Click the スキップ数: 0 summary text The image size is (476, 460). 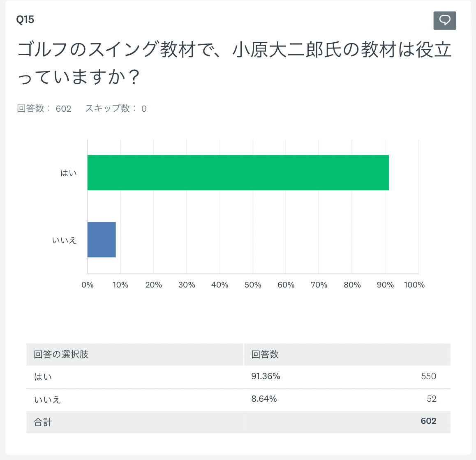click(116, 108)
